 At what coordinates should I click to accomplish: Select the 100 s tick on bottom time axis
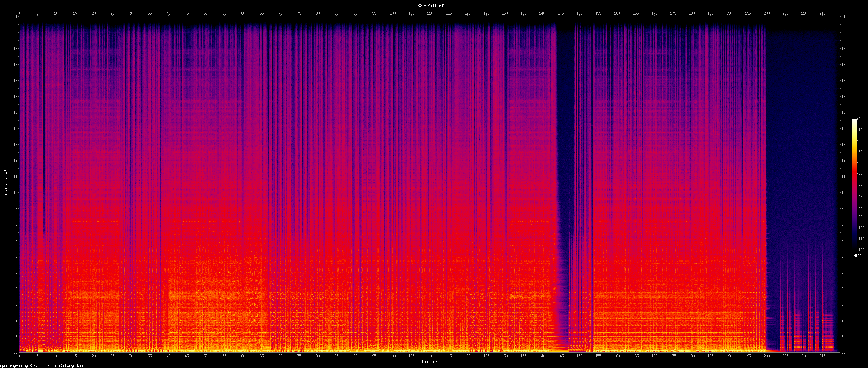[x=393, y=356]
